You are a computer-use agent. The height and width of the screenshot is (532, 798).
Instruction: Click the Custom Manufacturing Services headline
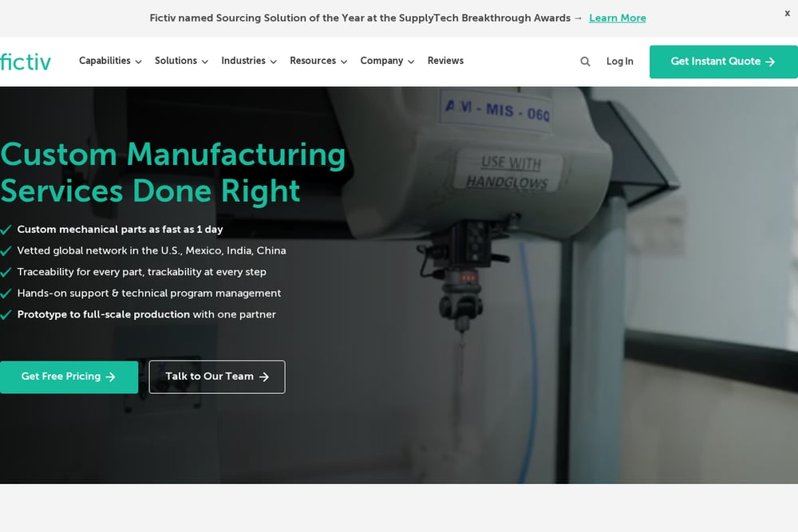point(173,172)
